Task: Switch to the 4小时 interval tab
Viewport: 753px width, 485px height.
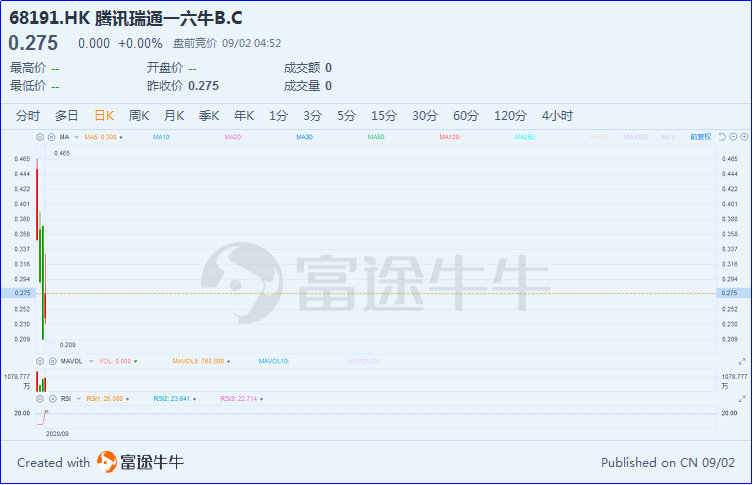Action: pos(557,116)
